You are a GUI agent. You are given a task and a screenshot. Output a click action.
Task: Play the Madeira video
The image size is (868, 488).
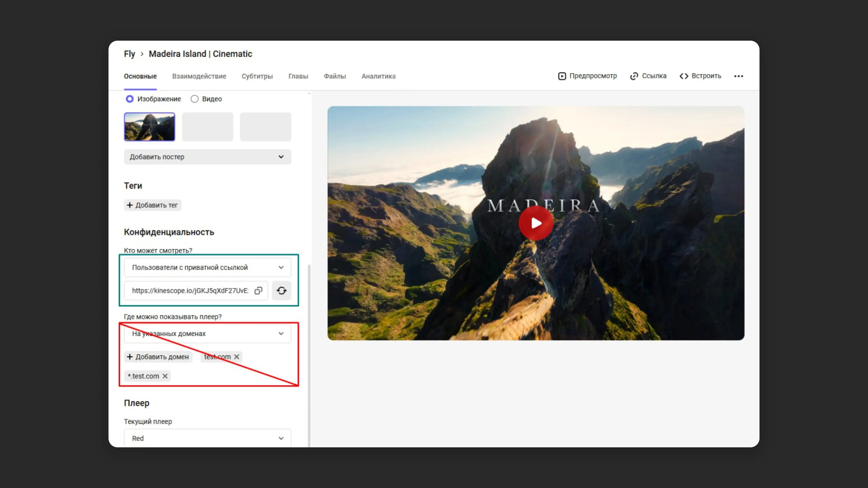tap(535, 223)
